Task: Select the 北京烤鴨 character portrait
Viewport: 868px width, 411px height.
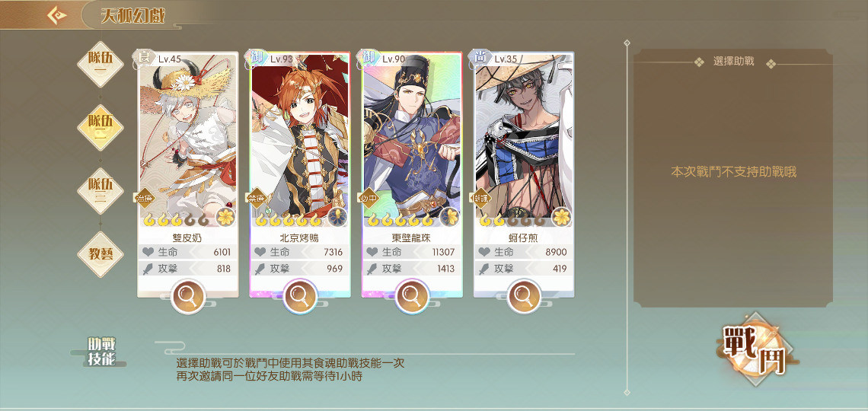Action: 300,140
